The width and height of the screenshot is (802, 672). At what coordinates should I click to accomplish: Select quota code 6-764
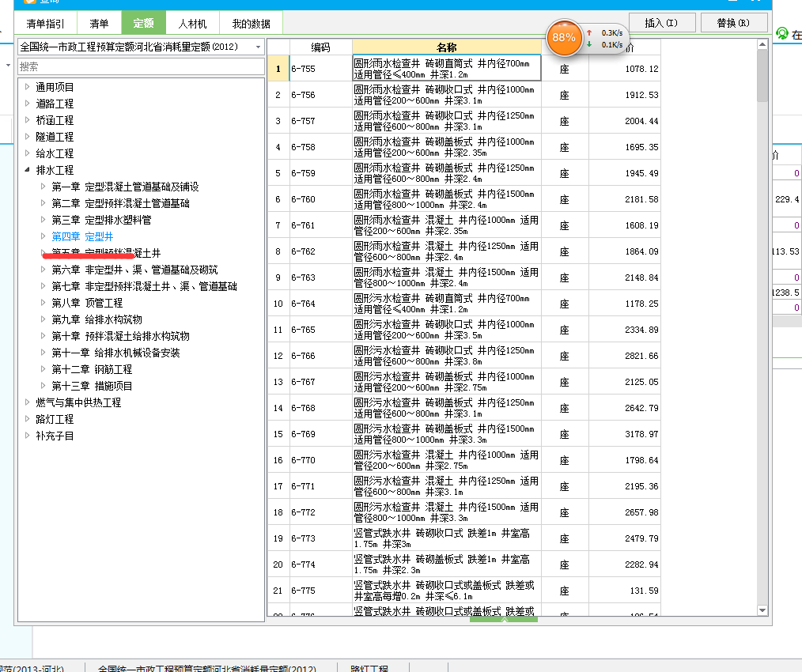click(x=303, y=304)
